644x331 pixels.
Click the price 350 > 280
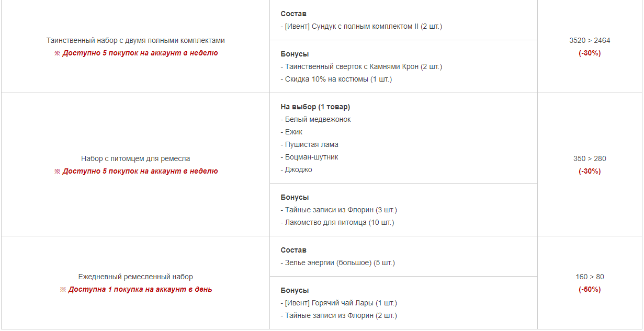pos(590,158)
